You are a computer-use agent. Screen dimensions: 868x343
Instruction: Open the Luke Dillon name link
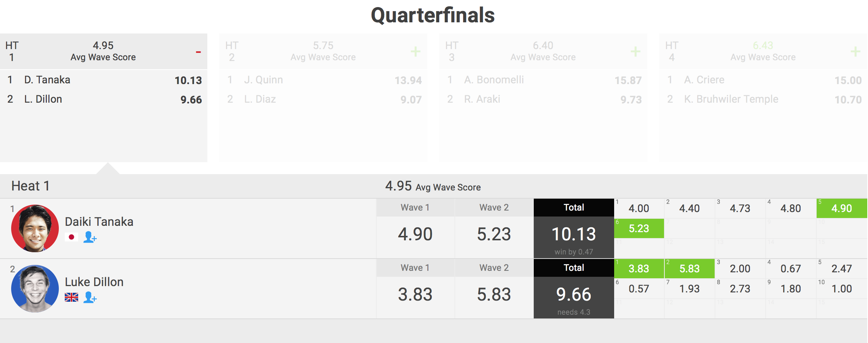point(94,282)
